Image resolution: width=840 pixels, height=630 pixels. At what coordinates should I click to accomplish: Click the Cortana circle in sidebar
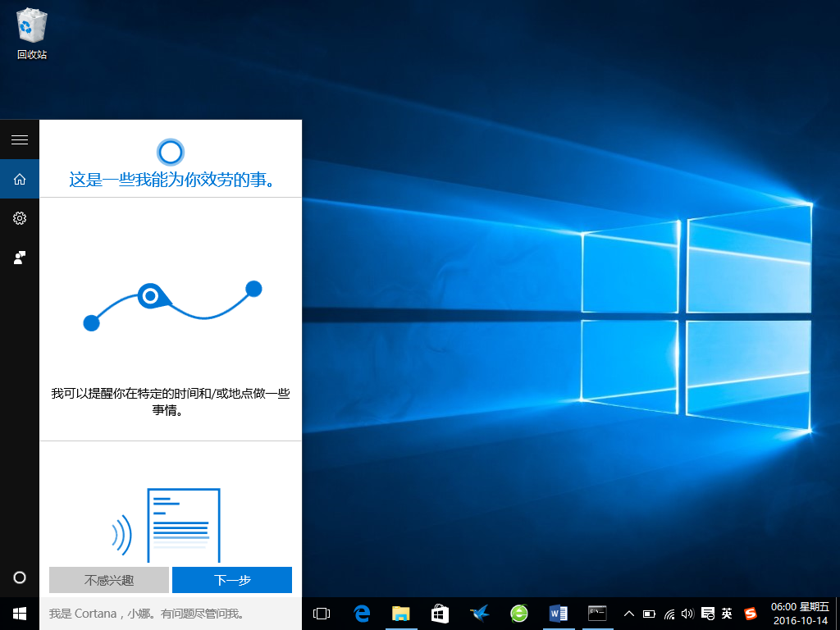[x=20, y=577]
